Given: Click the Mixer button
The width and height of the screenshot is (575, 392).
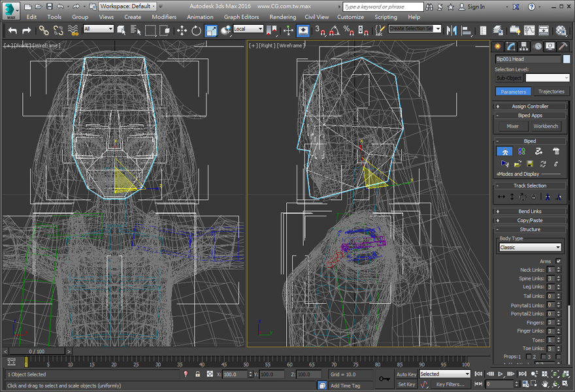Looking at the screenshot, I should click(512, 126).
